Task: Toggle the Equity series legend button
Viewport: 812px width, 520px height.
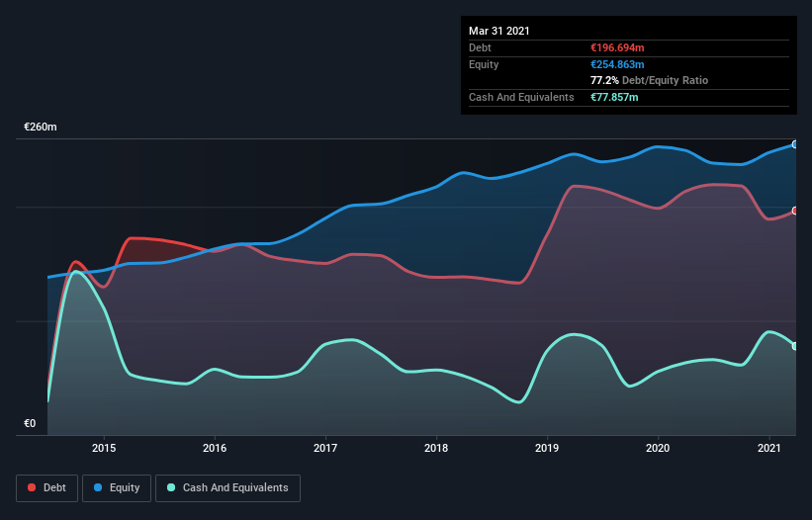Action: pyautogui.click(x=117, y=488)
